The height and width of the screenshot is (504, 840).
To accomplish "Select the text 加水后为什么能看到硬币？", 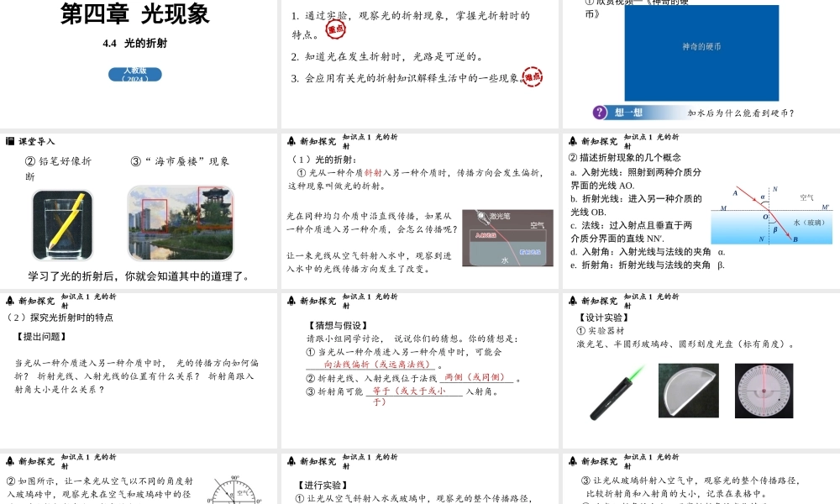I will click(x=742, y=113).
